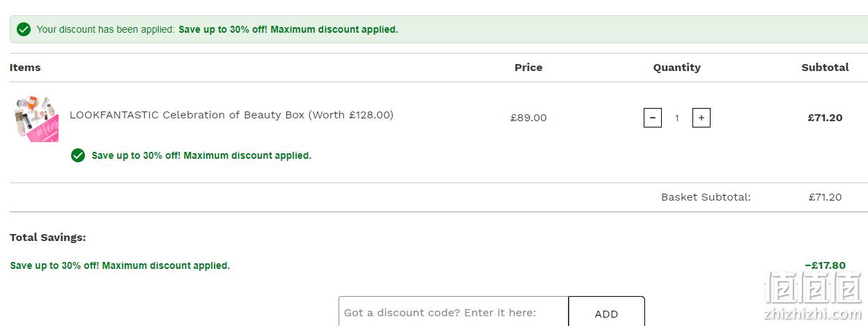Click the £89.00 item price
The image size is (868, 326).
(x=528, y=118)
